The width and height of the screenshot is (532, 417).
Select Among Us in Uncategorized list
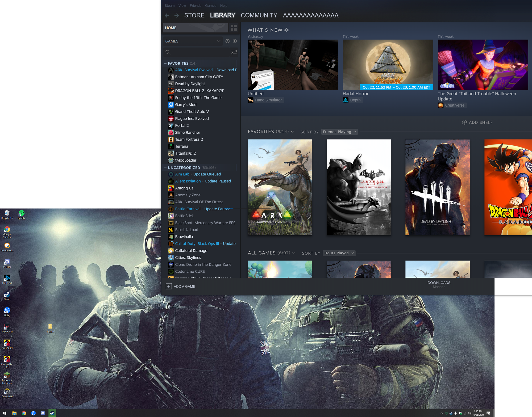[184, 188]
